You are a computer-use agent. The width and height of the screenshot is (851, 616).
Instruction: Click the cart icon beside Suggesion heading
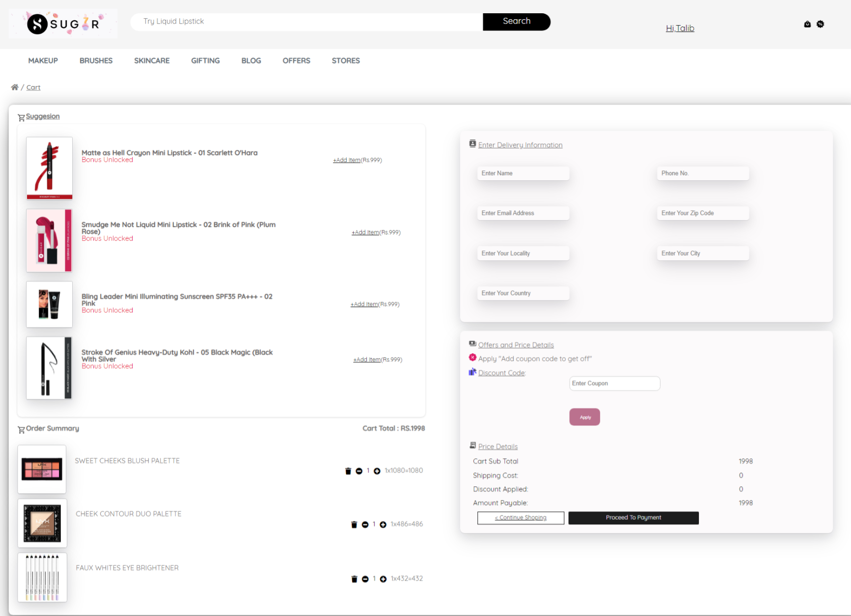(21, 117)
